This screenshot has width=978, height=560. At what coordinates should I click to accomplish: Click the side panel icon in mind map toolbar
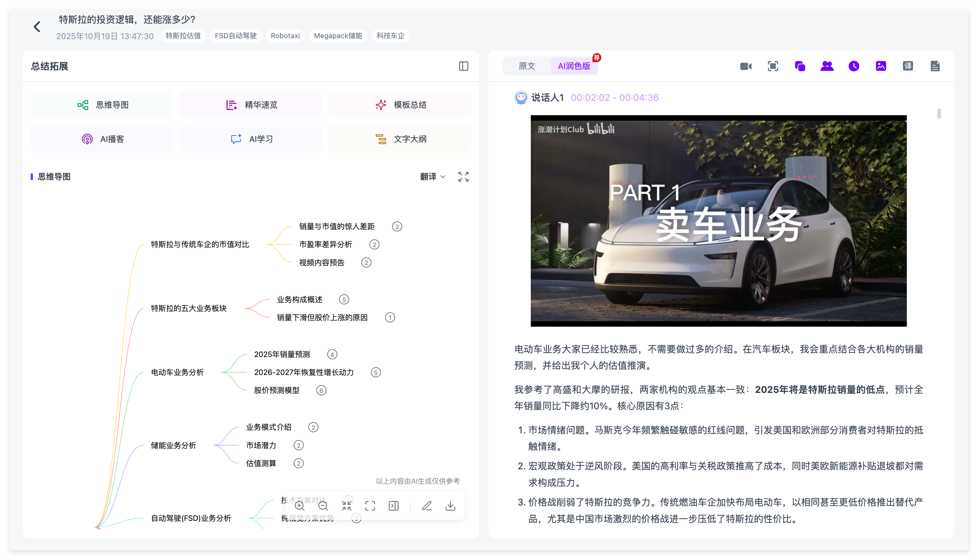pos(394,506)
